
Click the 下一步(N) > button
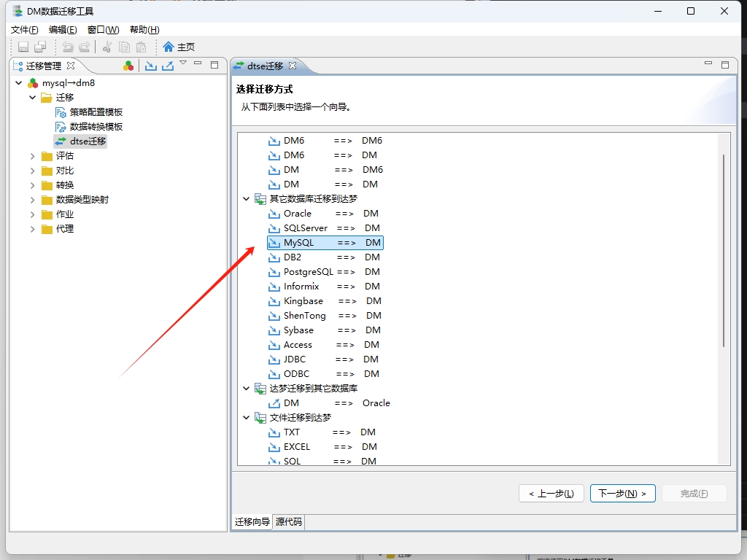[623, 494]
